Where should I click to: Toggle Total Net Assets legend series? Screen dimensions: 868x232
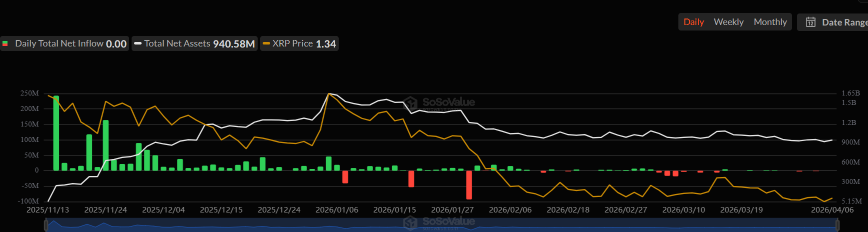point(195,43)
